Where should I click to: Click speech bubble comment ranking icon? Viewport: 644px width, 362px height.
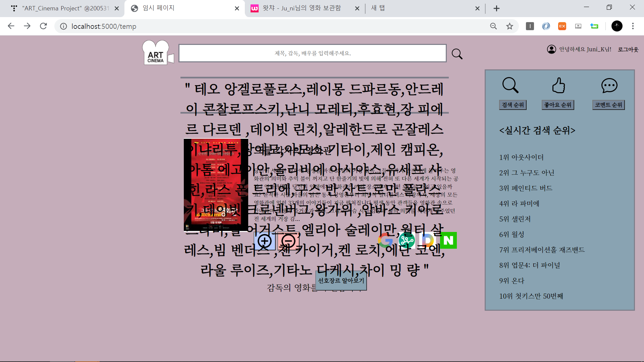(x=609, y=85)
